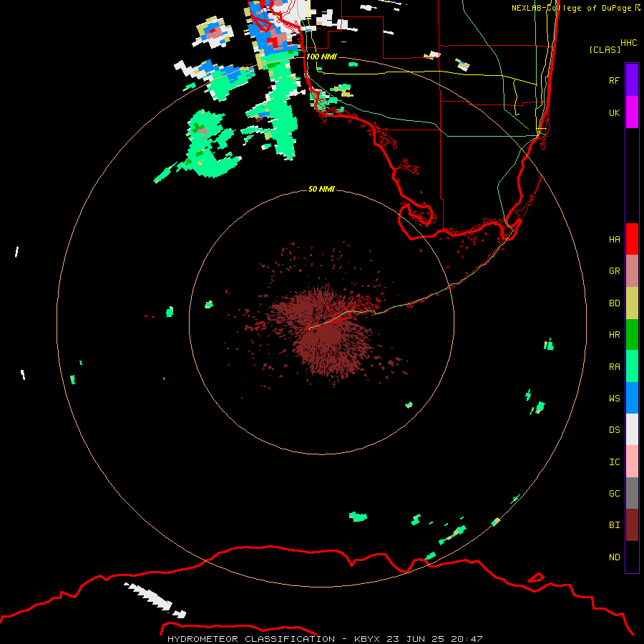Click the NEXLAB-College of DuPage credit text
The image size is (644, 644).
click(x=571, y=8)
